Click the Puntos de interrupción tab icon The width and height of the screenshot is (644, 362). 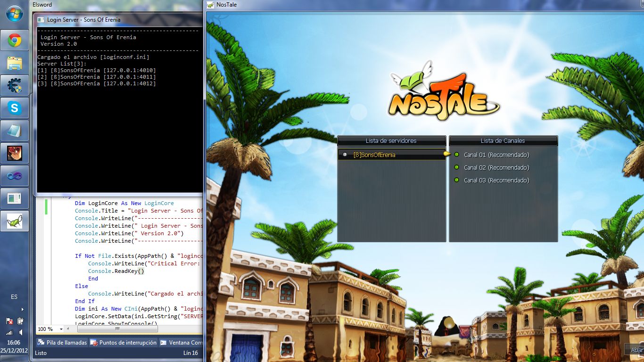click(94, 343)
